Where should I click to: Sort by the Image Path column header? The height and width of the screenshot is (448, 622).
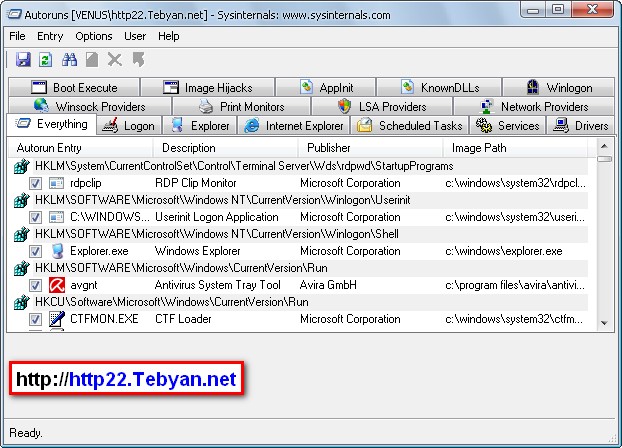pyautogui.click(x=515, y=148)
